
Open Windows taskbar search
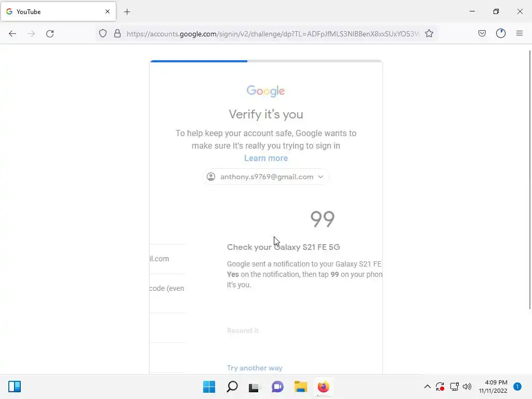[x=232, y=387]
